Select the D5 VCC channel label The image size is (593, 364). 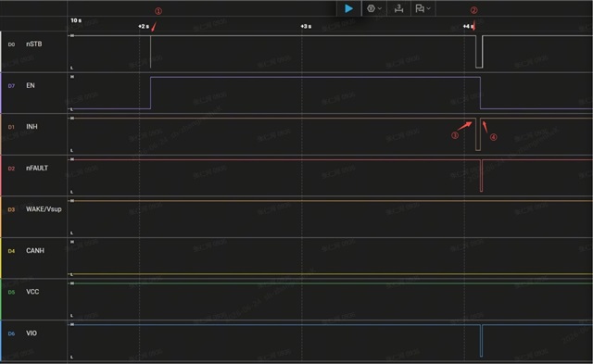coord(23,292)
